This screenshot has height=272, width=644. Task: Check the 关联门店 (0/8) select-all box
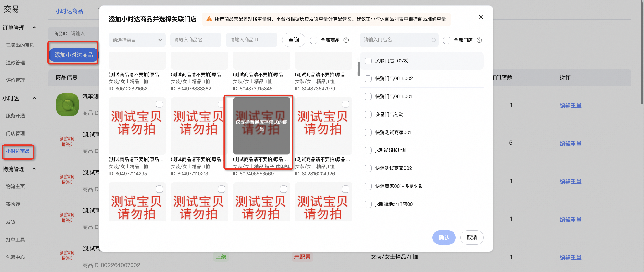pyautogui.click(x=368, y=61)
